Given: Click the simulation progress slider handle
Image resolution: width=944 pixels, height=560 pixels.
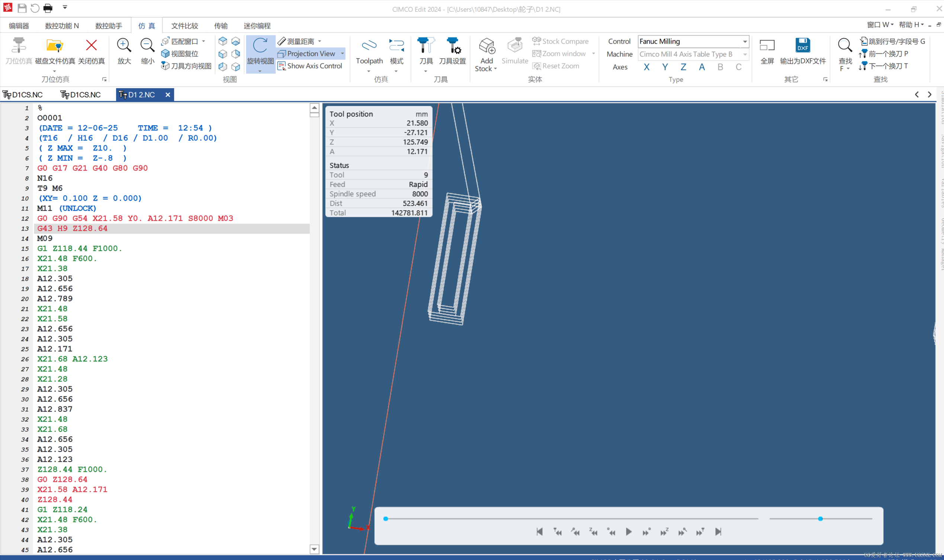Looking at the screenshot, I should click(x=385, y=519).
